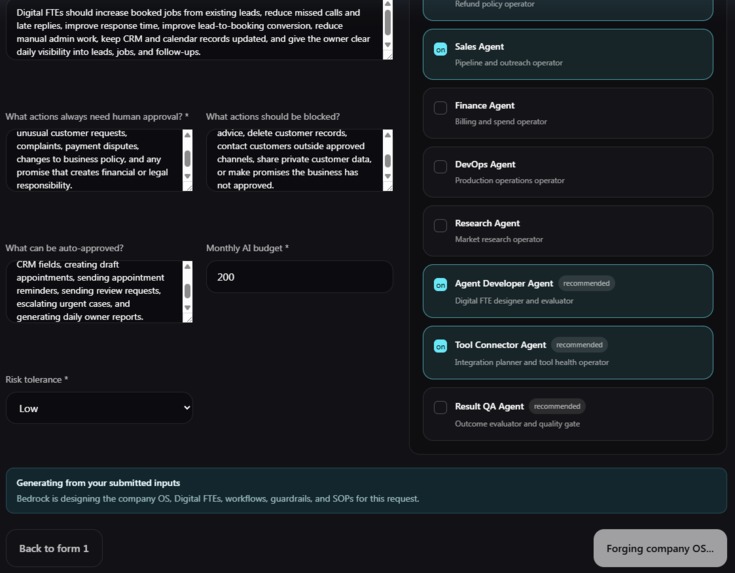
Task: Click 'Billing and spend operator' description
Action: pos(501,121)
